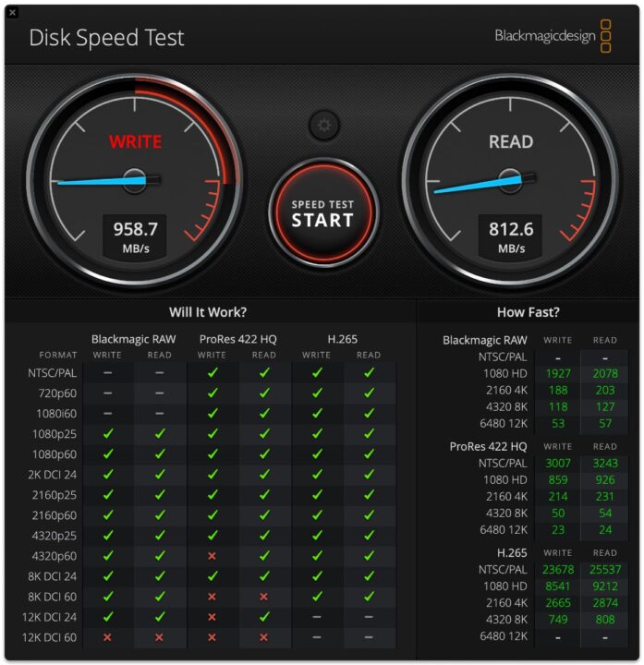Select the 812.6 MB/s read readout
Viewport: 644px width, 665px height.
click(511, 236)
